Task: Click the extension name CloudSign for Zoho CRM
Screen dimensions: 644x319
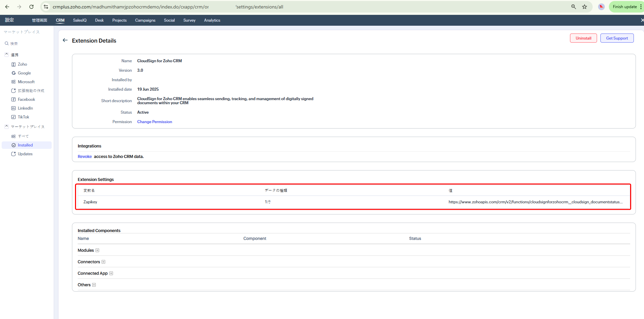Action: pyautogui.click(x=159, y=61)
